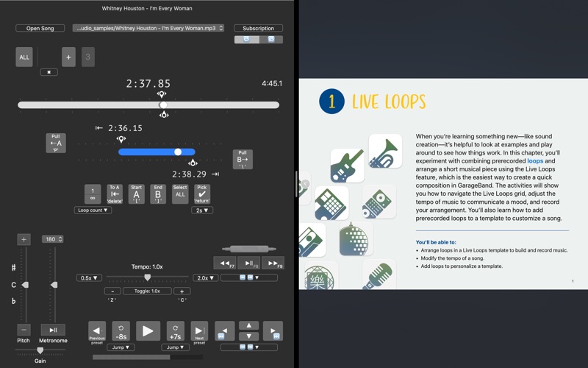Viewport: 588px width, 368px height.
Task: Open the song file path dropdown
Action: click(x=148, y=28)
